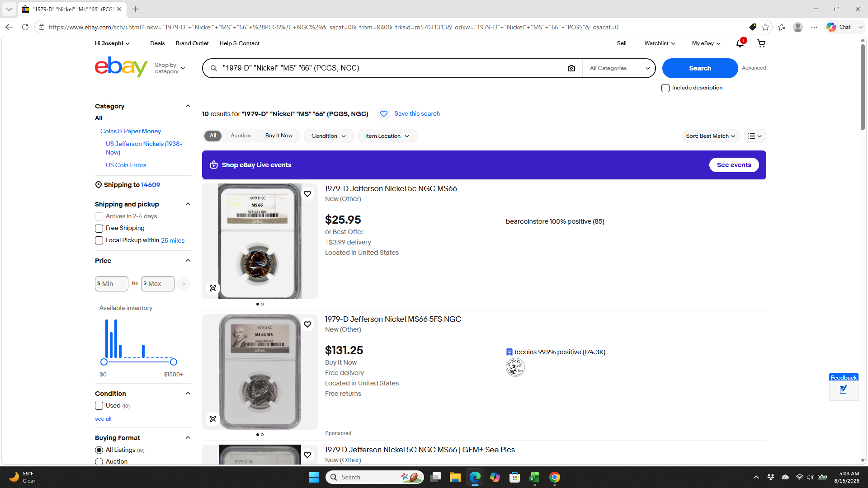The height and width of the screenshot is (488, 868).
Task: Open the list view options dropdown
Action: tap(755, 136)
